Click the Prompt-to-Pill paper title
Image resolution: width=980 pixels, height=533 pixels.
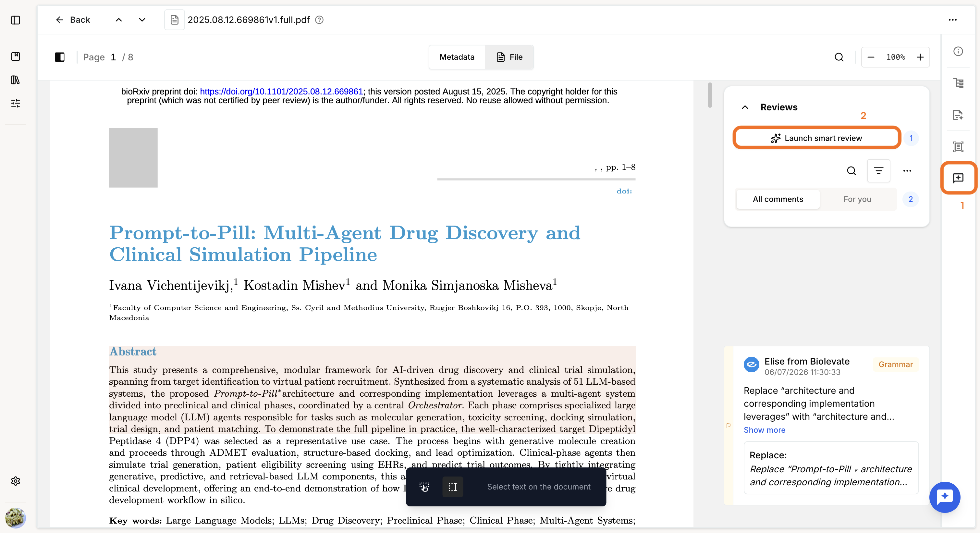pyautogui.click(x=345, y=243)
